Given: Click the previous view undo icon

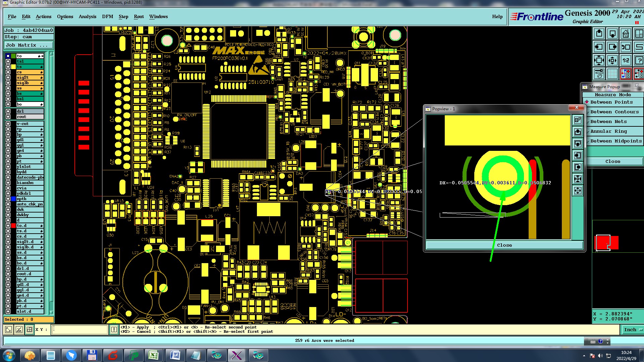Looking at the screenshot, I should (x=626, y=47).
